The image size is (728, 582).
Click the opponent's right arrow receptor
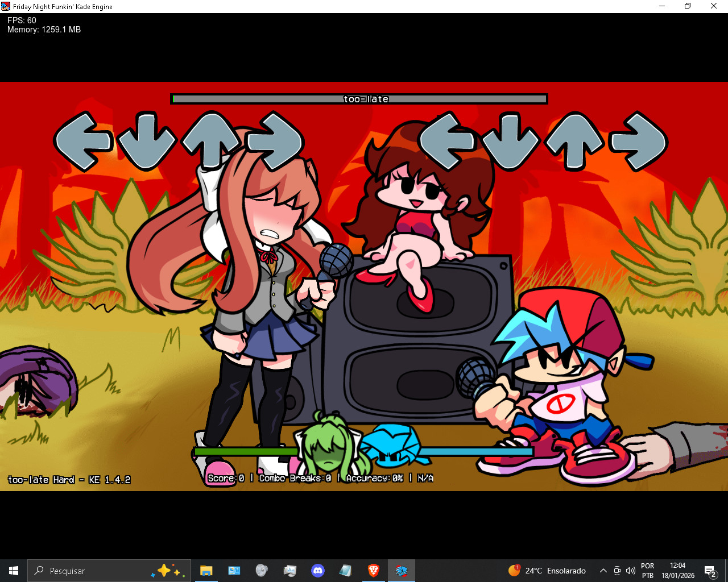point(275,141)
